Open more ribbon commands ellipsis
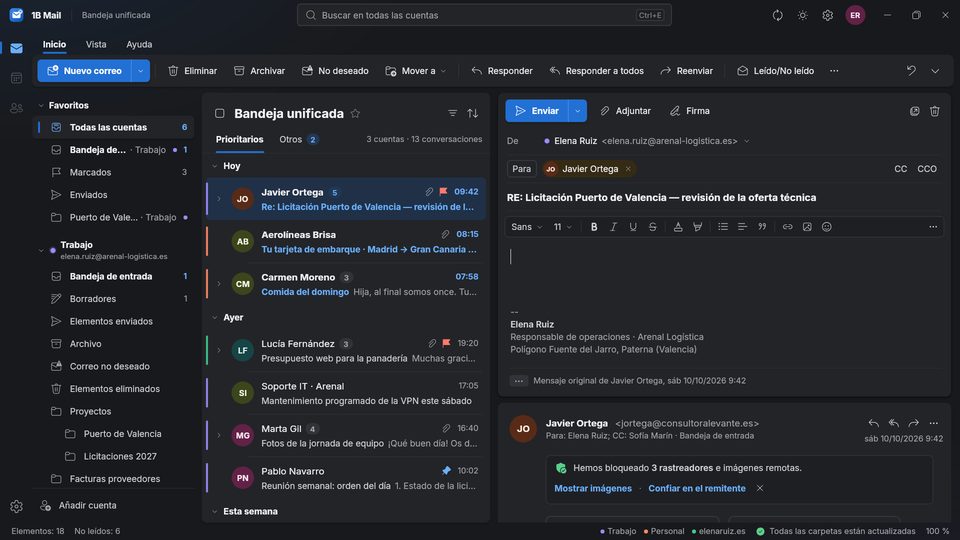Viewport: 960px width, 540px height. point(834,71)
